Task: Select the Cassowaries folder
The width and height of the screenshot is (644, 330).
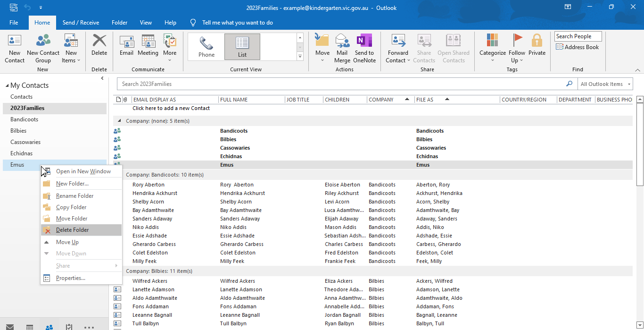Action: tap(55, 142)
